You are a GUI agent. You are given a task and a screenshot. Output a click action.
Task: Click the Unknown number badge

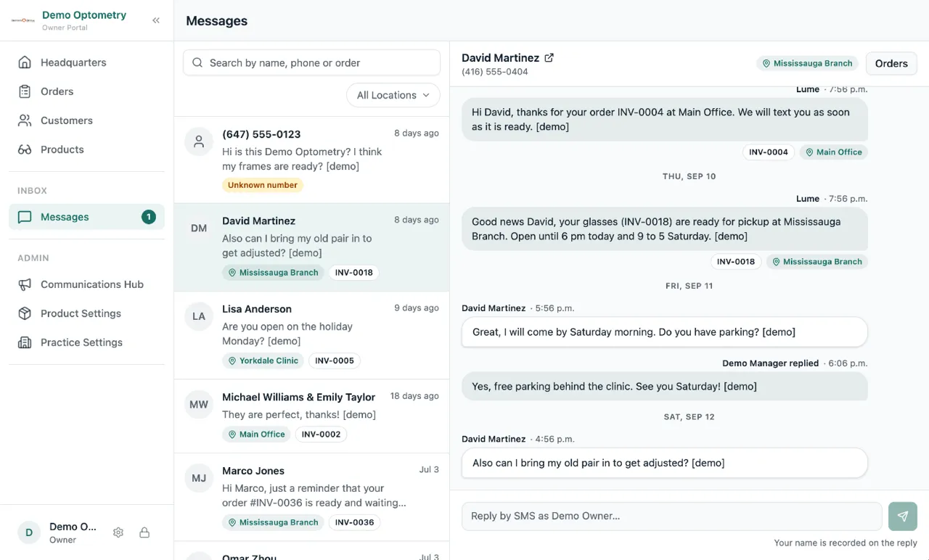[x=263, y=185]
